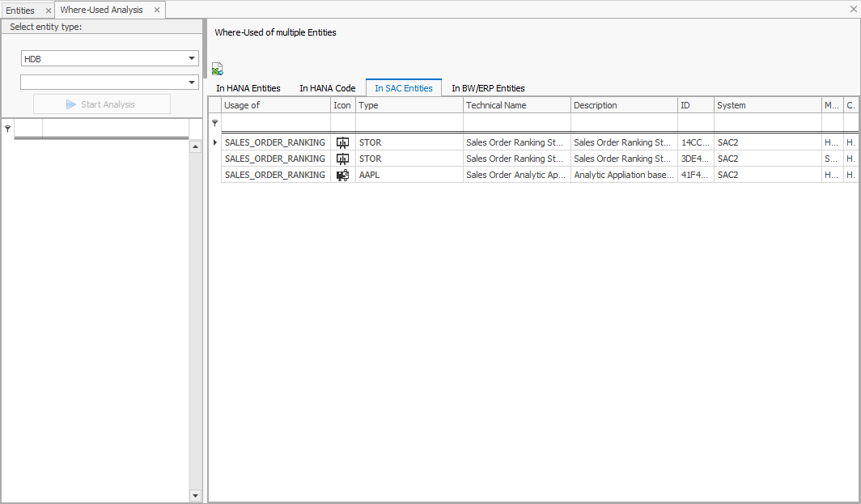The width and height of the screenshot is (861, 504).
Task: Click the funnel icon in the left panel grid
Action: 8,128
